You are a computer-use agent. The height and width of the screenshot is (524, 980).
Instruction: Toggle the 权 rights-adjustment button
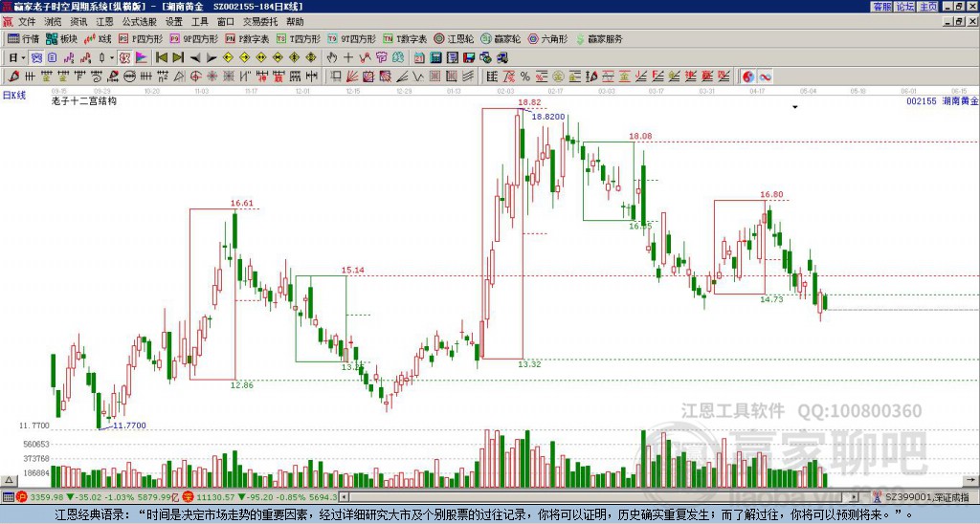124,58
